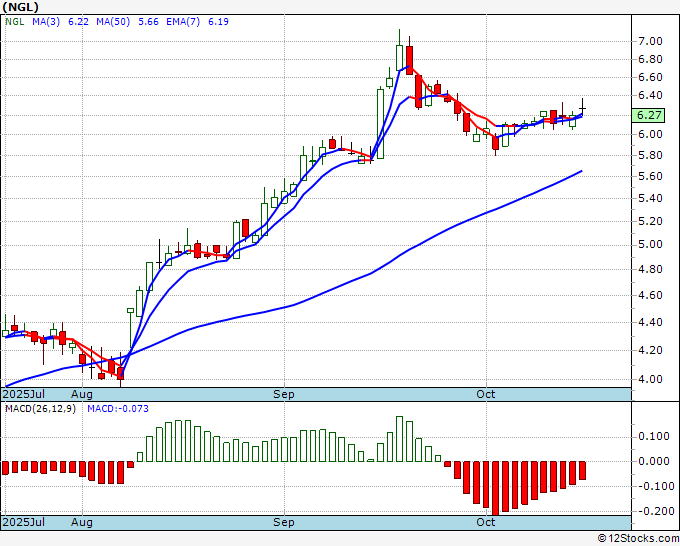
Task: Click the 5.60 price axis label
Action: pos(650,176)
